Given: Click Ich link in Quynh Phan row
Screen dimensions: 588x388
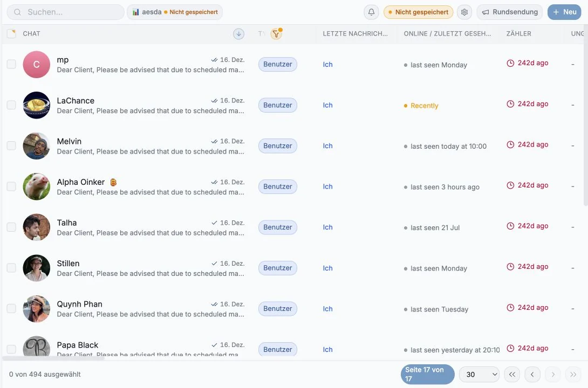Looking at the screenshot, I should click(328, 309).
